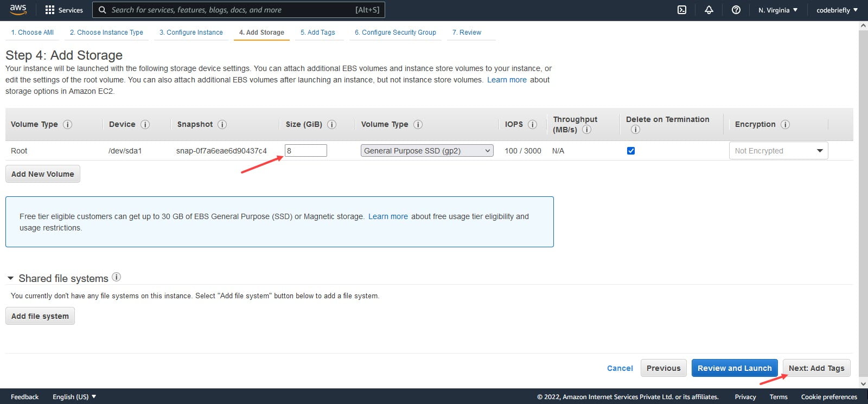Click the Root volume type cell
This screenshot has width=868, height=404.
19,151
